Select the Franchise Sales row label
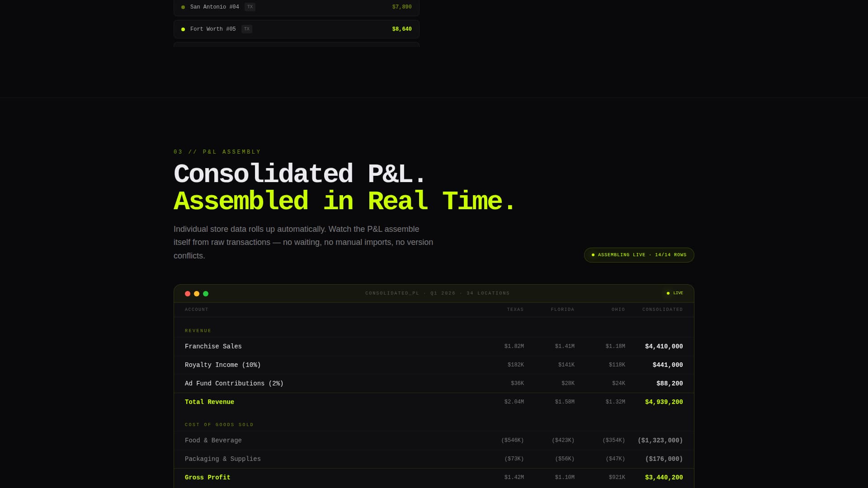Screen dimensions: 868x488 click(x=213, y=347)
